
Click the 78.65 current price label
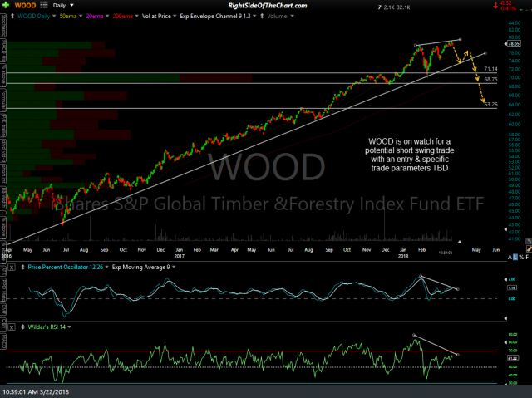(x=514, y=43)
